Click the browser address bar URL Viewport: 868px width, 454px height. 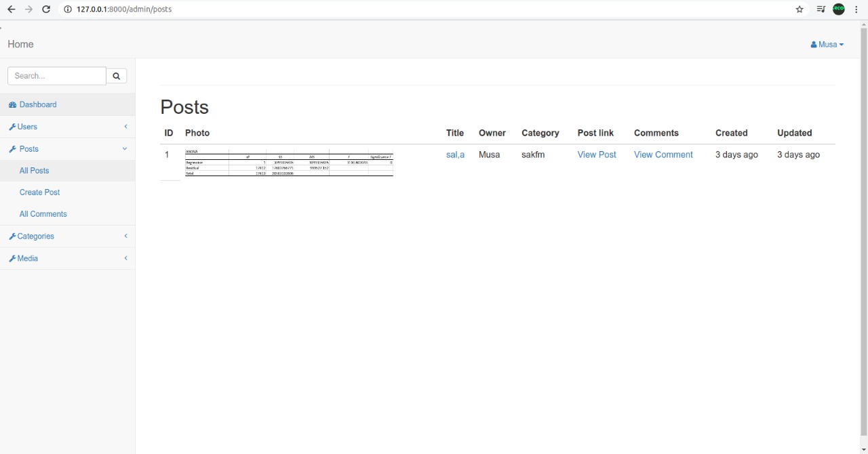pos(124,9)
